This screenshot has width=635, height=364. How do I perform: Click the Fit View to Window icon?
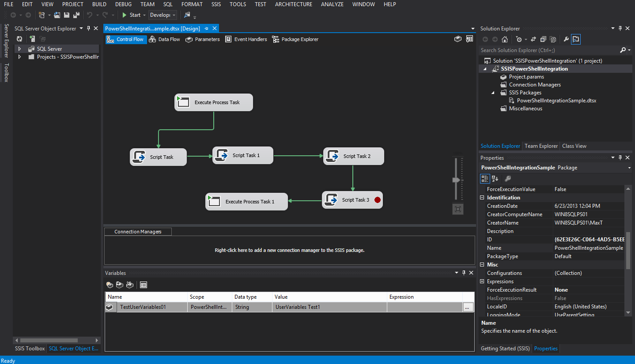click(x=458, y=209)
